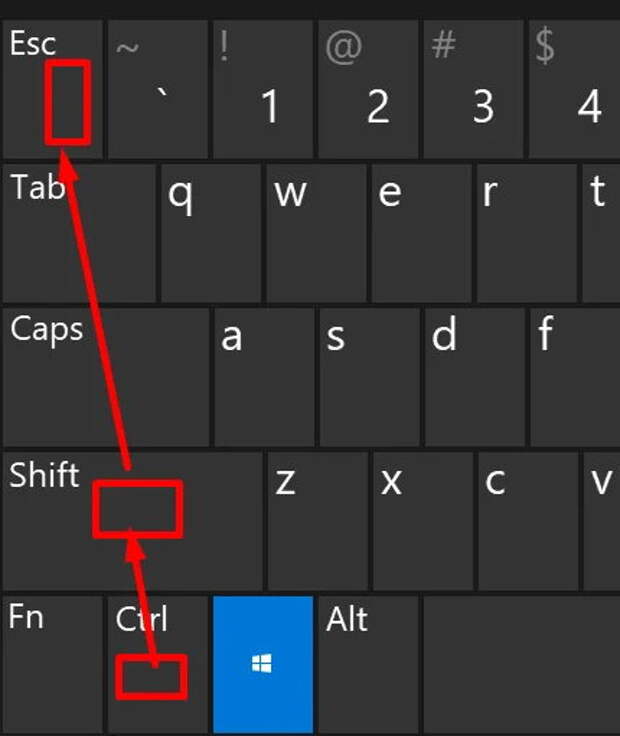The height and width of the screenshot is (736, 620).
Task: Tap the space bar key
Action: click(522, 665)
